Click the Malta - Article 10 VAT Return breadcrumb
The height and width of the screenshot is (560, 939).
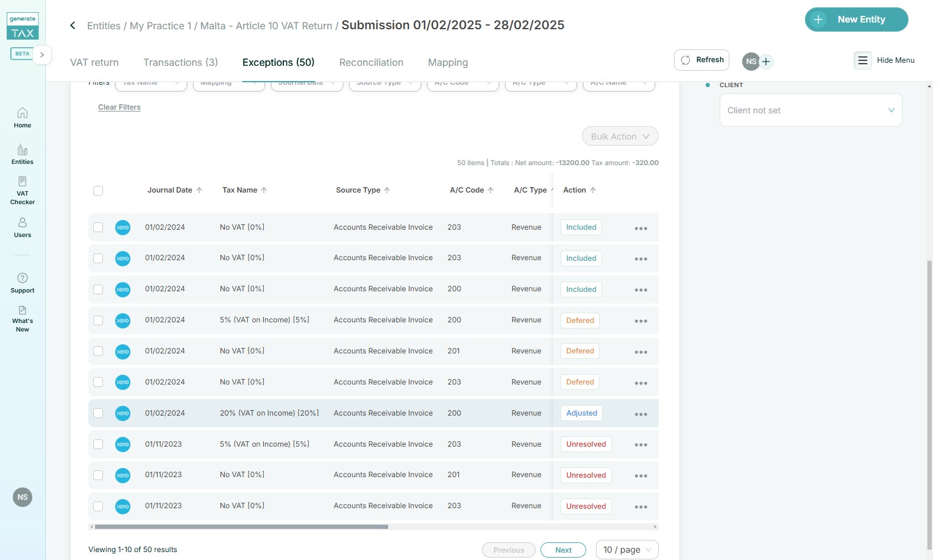tap(266, 26)
